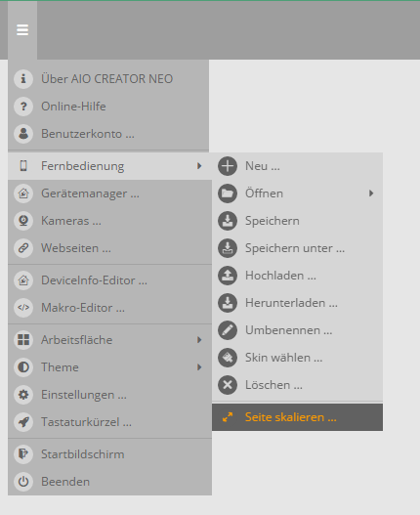Click the paint bucket Skin wählen icon
This screenshot has width=420, height=515.
(228, 358)
